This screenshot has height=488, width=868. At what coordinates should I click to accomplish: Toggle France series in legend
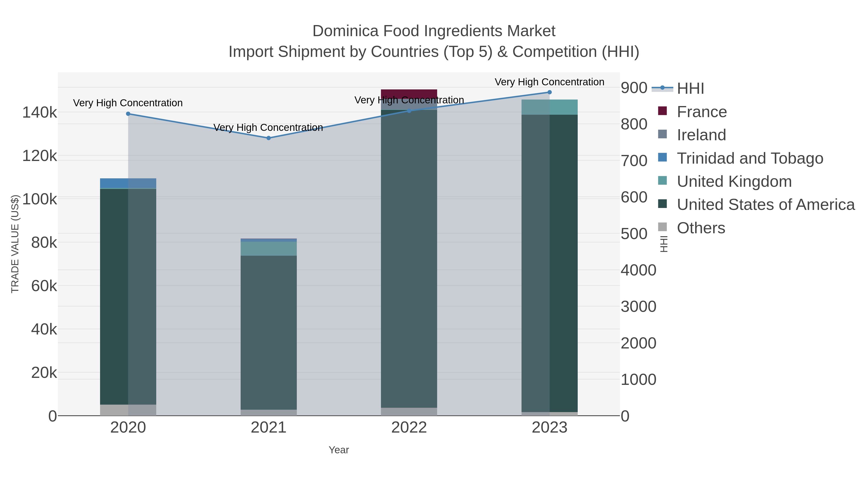point(692,112)
